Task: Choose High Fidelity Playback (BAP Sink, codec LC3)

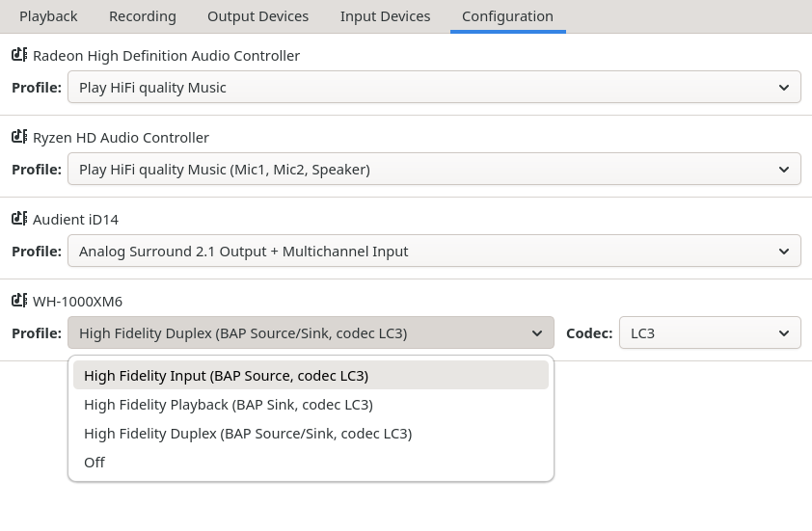Action: pyautogui.click(x=311, y=404)
